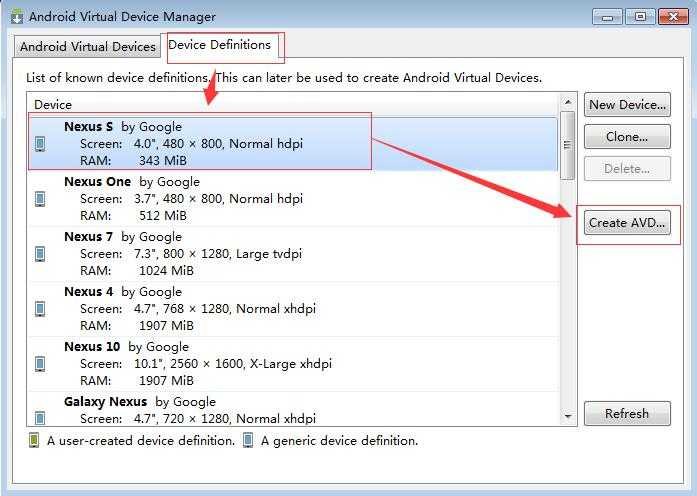The image size is (697, 496).
Task: Select the Nexus 7 by Google entry
Action: (x=293, y=254)
